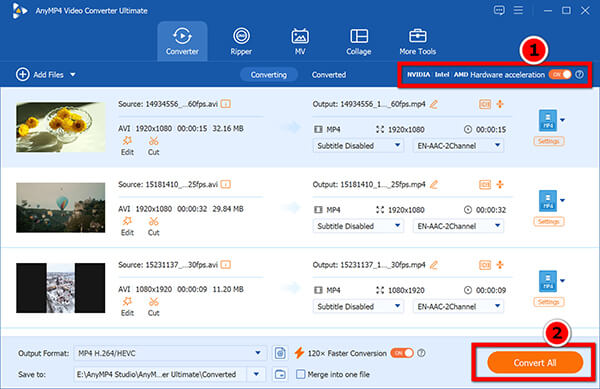Click the Add Files button

tap(40, 75)
